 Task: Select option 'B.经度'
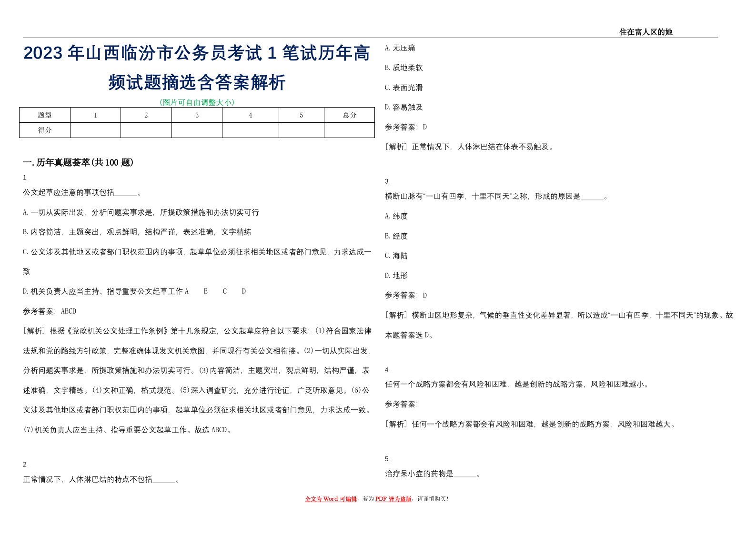(396, 236)
